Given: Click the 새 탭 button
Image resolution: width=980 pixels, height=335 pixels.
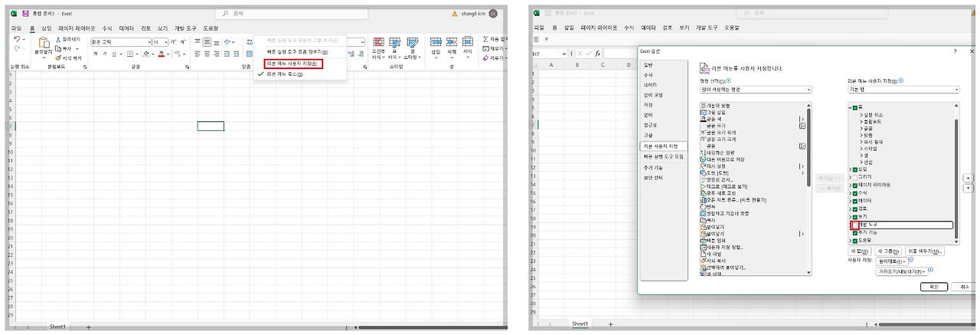Looking at the screenshot, I should tap(859, 251).
